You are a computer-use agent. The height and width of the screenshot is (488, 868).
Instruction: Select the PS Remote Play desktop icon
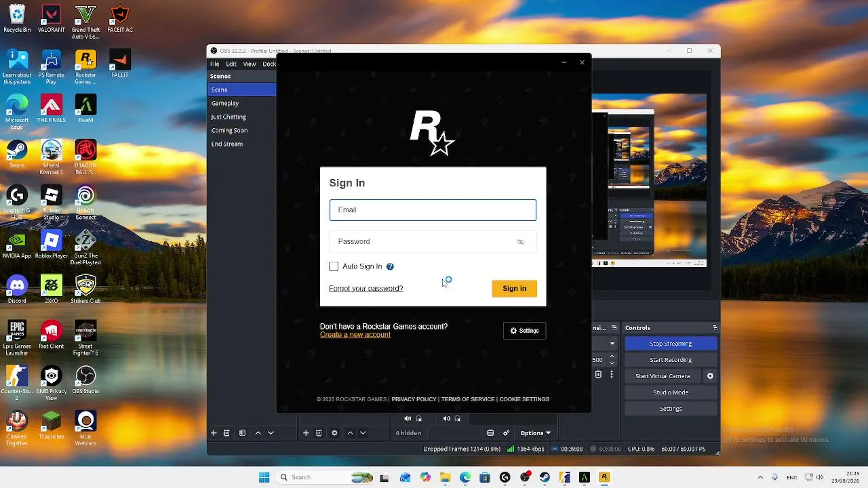[x=52, y=67]
